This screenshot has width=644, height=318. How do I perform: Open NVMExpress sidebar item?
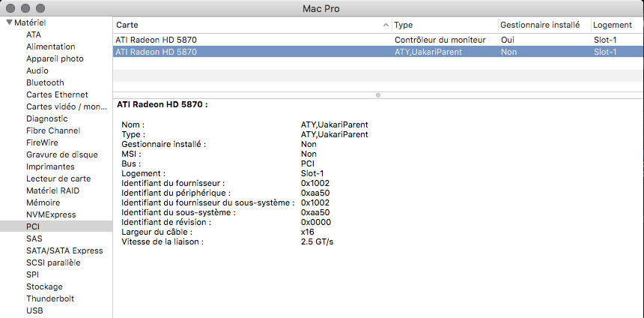pos(51,214)
